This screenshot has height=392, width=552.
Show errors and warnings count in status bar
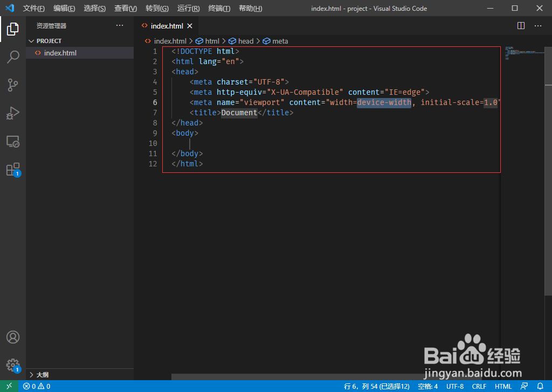(37, 386)
